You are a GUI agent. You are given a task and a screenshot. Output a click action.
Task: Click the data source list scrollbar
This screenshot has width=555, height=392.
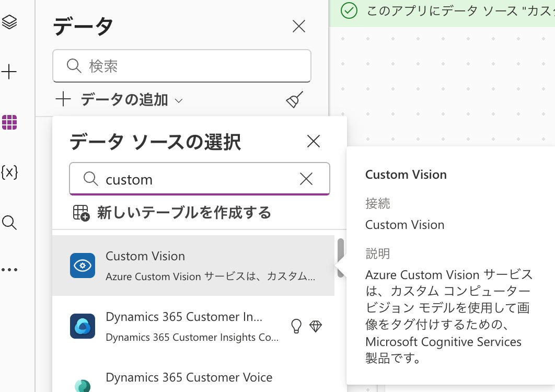click(x=341, y=258)
